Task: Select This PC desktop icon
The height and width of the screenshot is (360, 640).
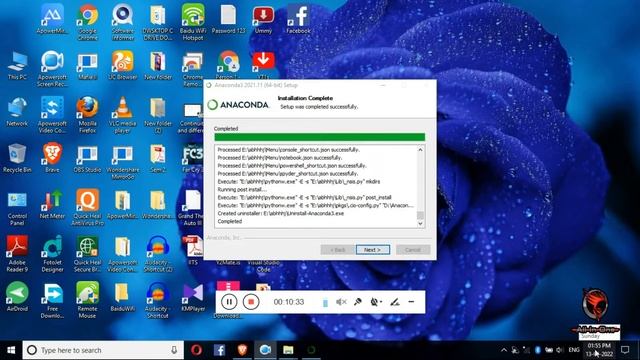Action: (x=17, y=66)
